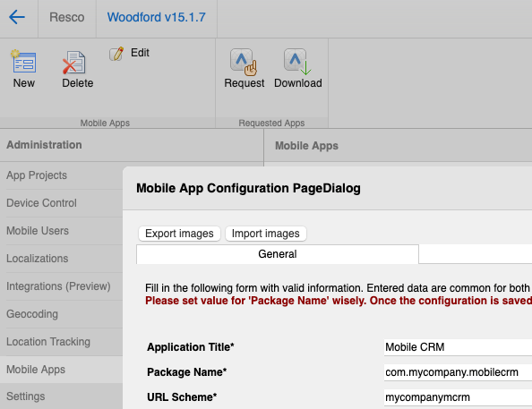This screenshot has height=409, width=532.
Task: Click the Edit pencil icon
Action: 116,54
